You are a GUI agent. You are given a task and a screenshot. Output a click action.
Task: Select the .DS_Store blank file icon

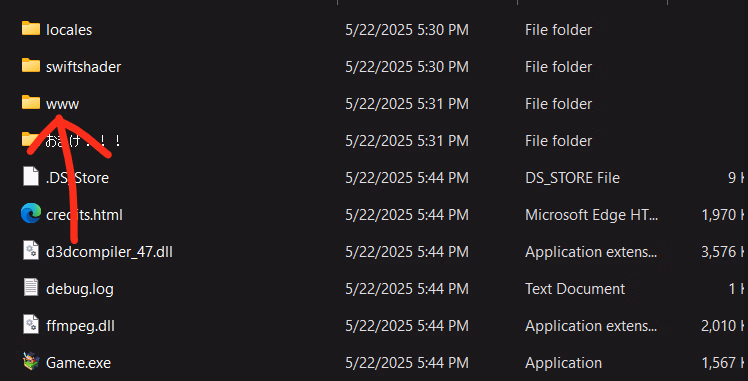point(31,177)
